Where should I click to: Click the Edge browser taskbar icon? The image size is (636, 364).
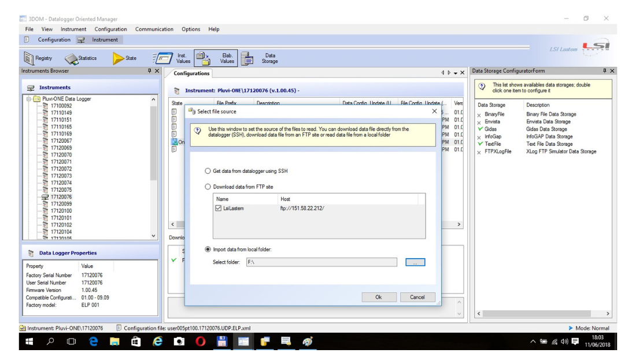94,341
